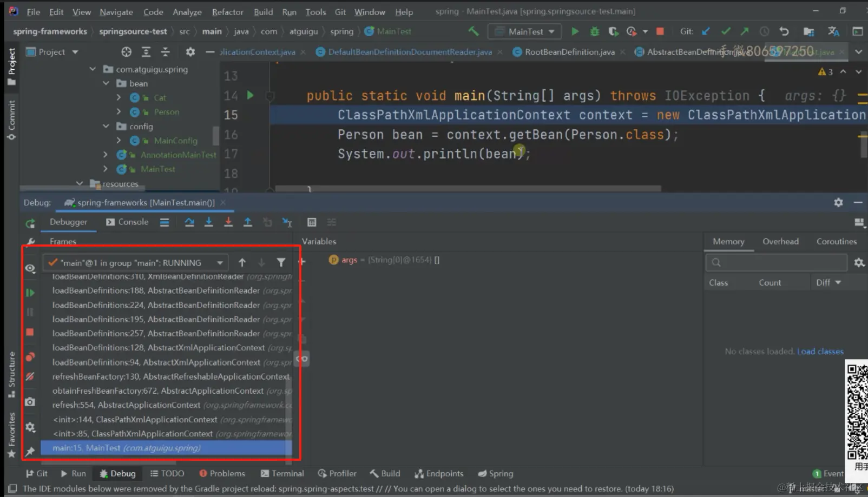The width and height of the screenshot is (868, 497).
Task: Open the Profiler tool window
Action: pyautogui.click(x=337, y=473)
